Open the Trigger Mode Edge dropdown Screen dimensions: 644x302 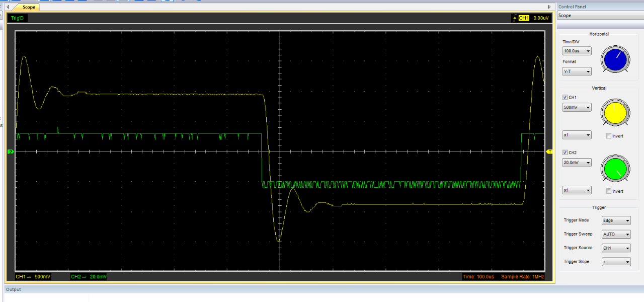coord(616,220)
